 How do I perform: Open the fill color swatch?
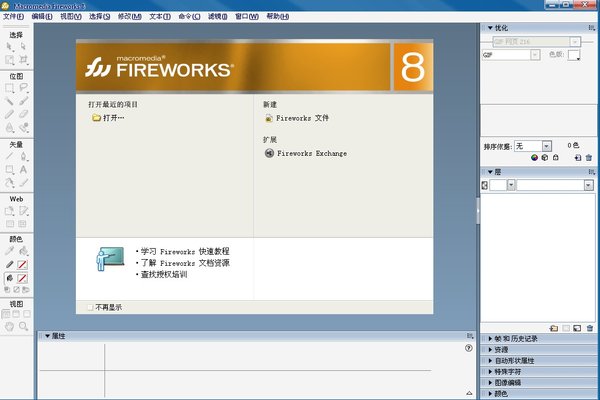(22, 278)
